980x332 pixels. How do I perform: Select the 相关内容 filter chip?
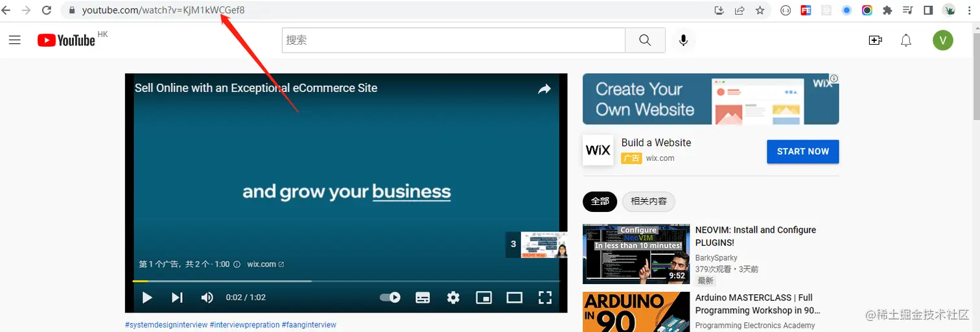649,202
